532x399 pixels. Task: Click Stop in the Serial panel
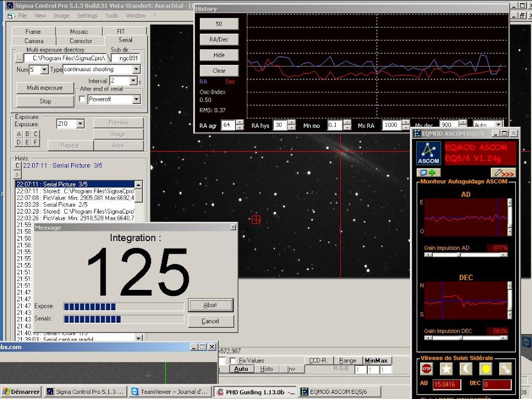coord(45,101)
